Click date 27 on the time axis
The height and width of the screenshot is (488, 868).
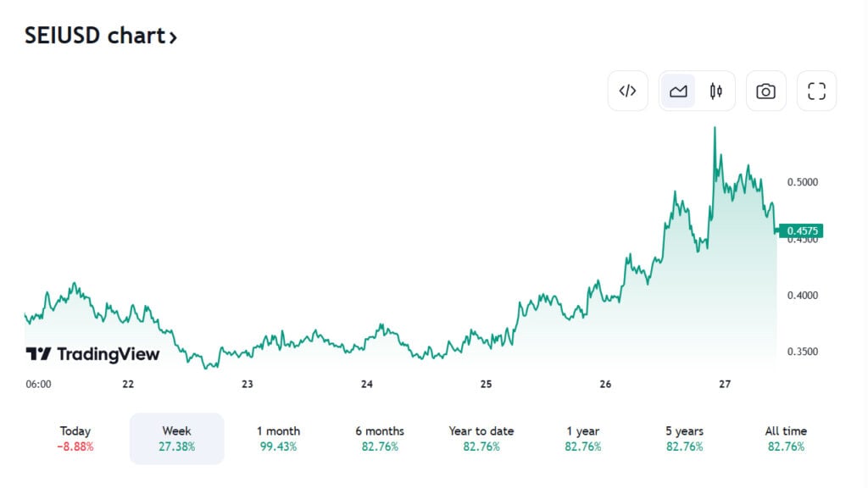pos(725,384)
